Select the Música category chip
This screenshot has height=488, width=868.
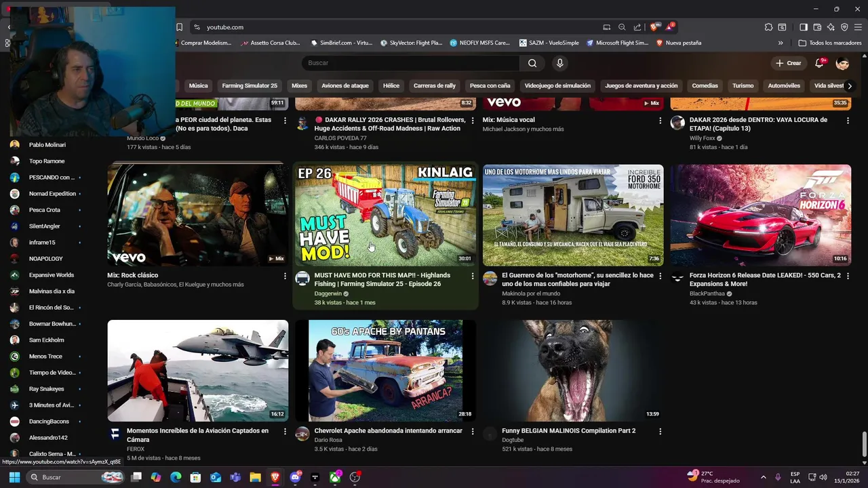(x=198, y=86)
